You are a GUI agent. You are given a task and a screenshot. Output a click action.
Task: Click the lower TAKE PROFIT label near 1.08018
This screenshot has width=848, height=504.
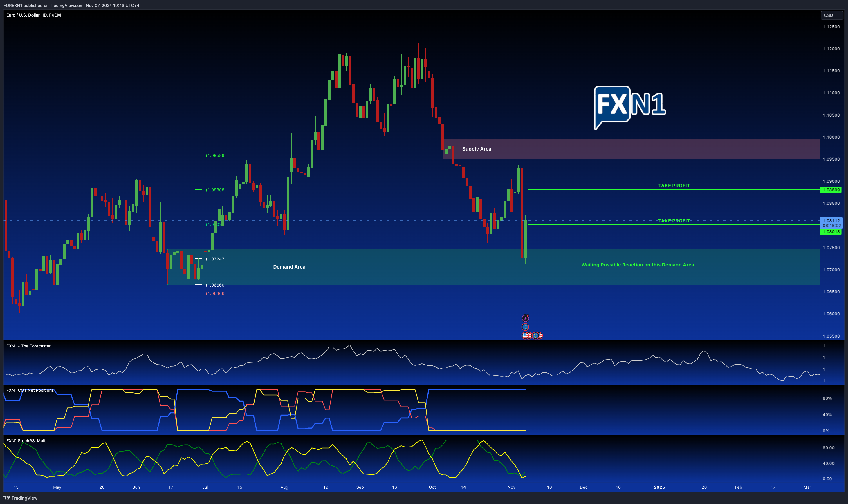pos(674,221)
